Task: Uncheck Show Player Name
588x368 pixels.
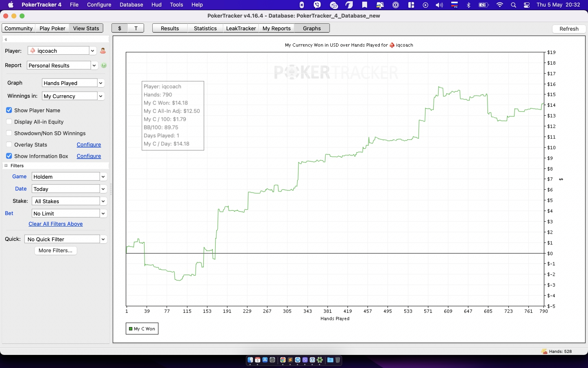Action: pyautogui.click(x=9, y=110)
